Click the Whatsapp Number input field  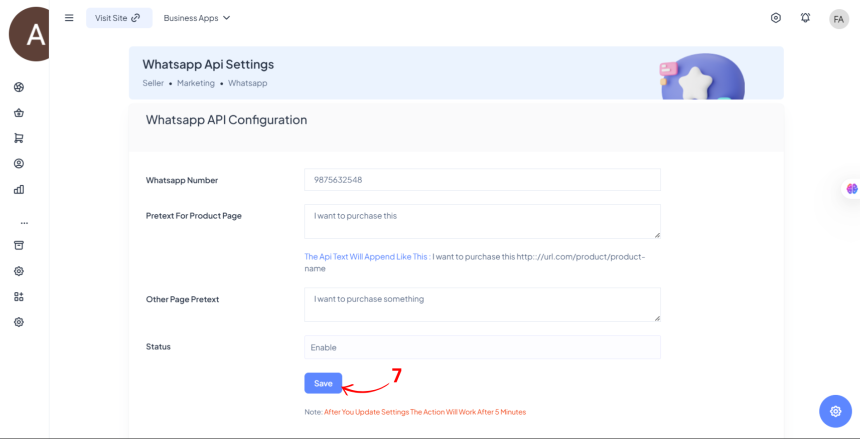point(482,179)
